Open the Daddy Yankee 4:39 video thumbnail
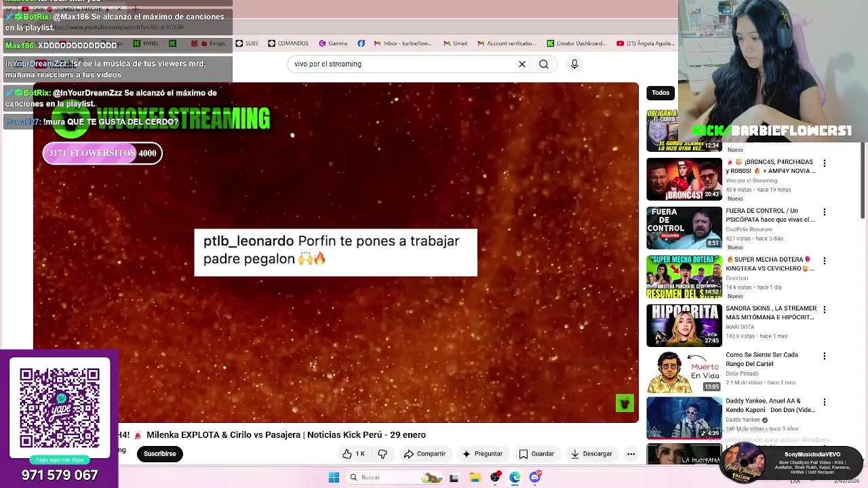The width and height of the screenshot is (868, 488). (x=684, y=418)
